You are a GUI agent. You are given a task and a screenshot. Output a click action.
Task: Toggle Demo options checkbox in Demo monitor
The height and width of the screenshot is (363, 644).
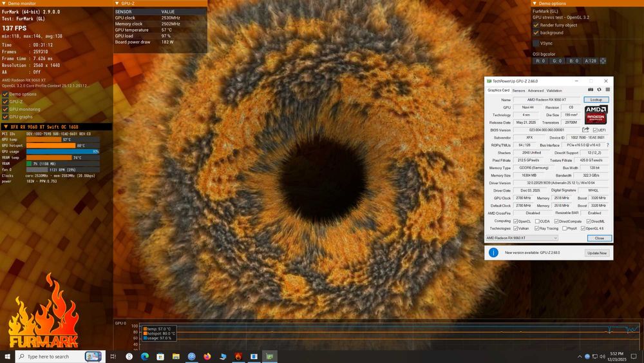(5, 94)
